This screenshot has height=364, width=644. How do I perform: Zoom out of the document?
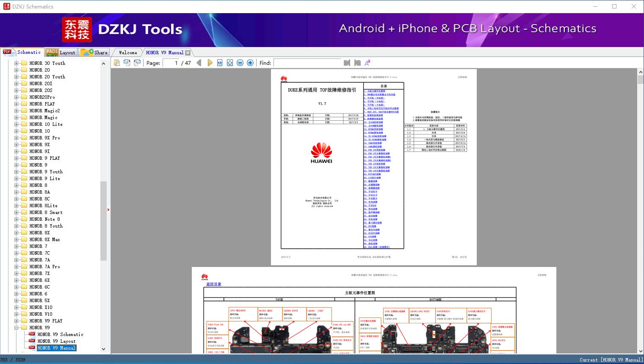pyautogui.click(x=240, y=63)
